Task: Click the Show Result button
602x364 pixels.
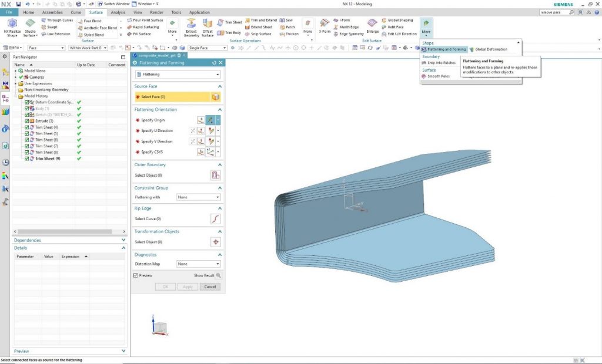Action: (x=209, y=275)
